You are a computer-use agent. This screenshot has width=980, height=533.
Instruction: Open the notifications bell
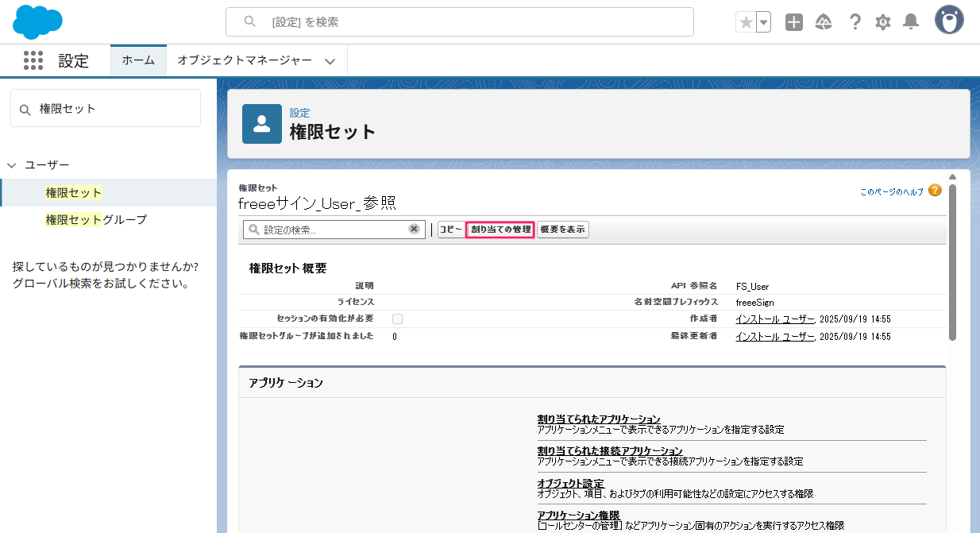click(x=911, y=22)
